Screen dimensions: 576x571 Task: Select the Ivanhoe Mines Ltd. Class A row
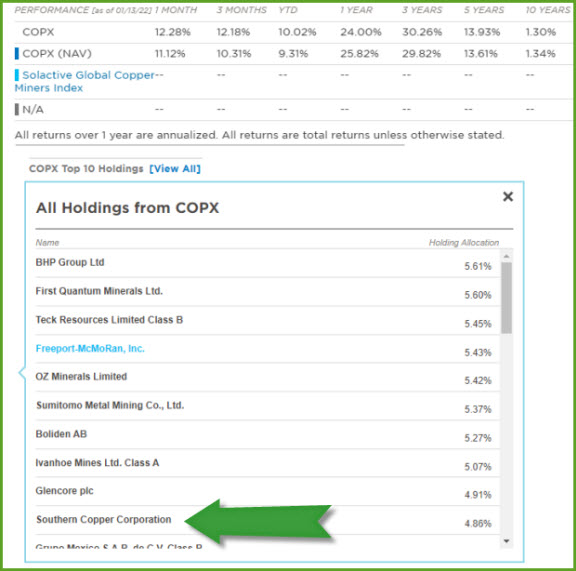(x=267, y=463)
